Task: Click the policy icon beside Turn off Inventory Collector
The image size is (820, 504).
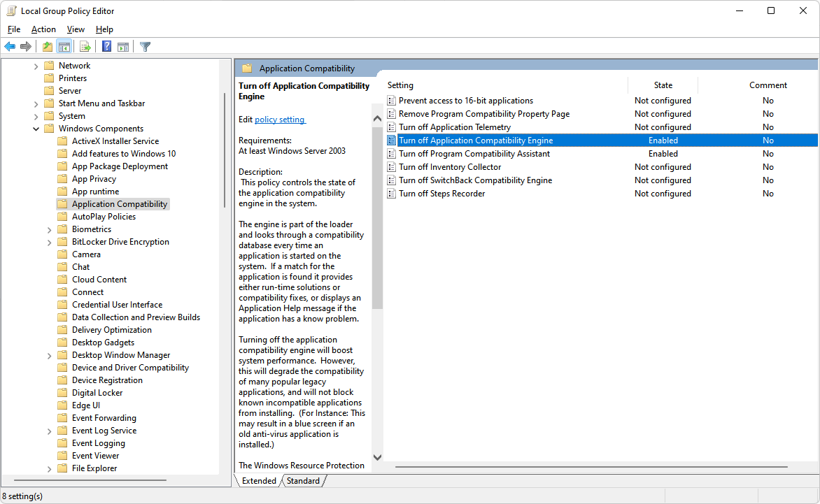Action: 391,166
